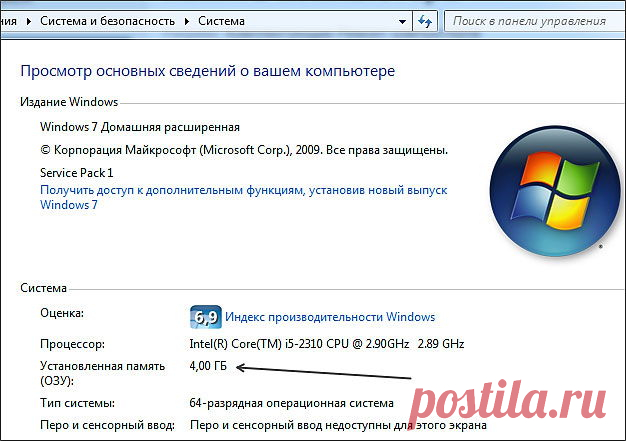Open link to get additional Windows 7 features
Screen dimensions: 626x441
[244, 197]
